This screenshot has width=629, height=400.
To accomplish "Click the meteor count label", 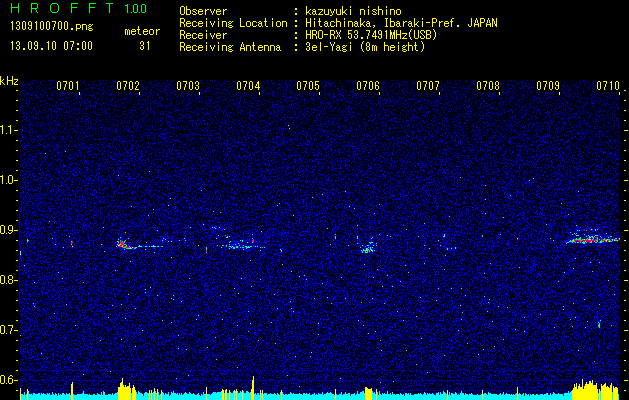I will tap(142, 31).
